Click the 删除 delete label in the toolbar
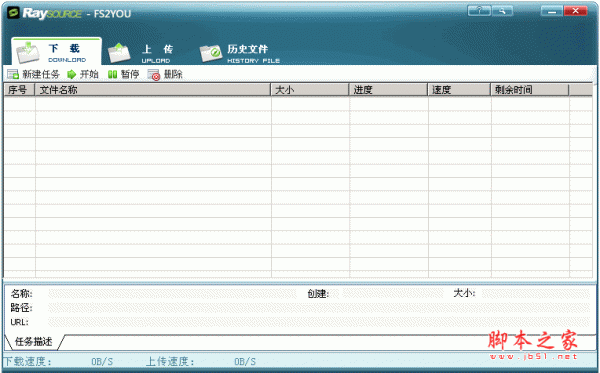Image resolution: width=600 pixels, height=373 pixels. pos(173,74)
